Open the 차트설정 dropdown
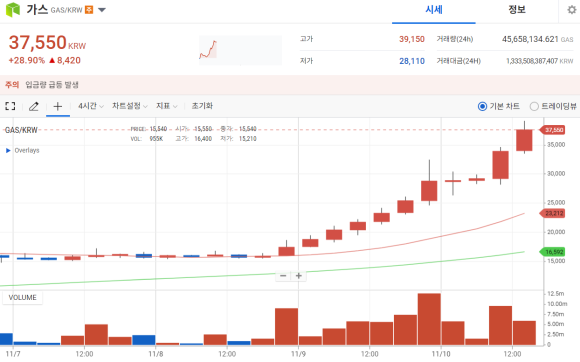Image resolution: width=580 pixels, height=362 pixels. click(130, 106)
